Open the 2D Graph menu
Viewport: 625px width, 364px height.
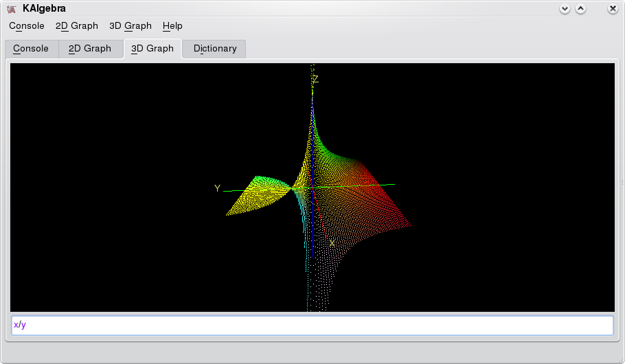click(76, 26)
